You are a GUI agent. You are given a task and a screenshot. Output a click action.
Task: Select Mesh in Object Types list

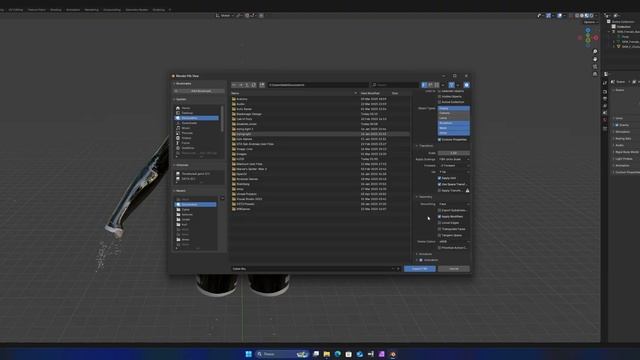point(454,128)
